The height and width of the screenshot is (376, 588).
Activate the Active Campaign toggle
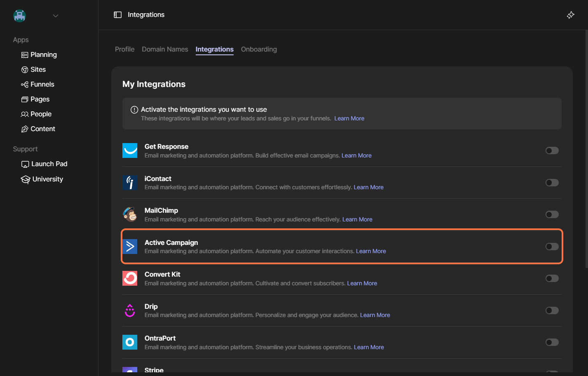coord(552,247)
